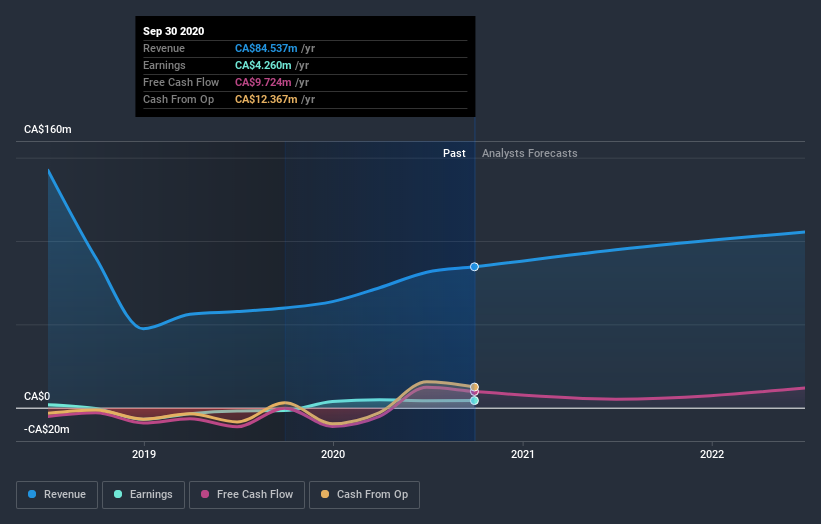Viewport: 821px width, 524px height.
Task: Select the Revenue data point at Sep 2020
Action: pos(474,267)
